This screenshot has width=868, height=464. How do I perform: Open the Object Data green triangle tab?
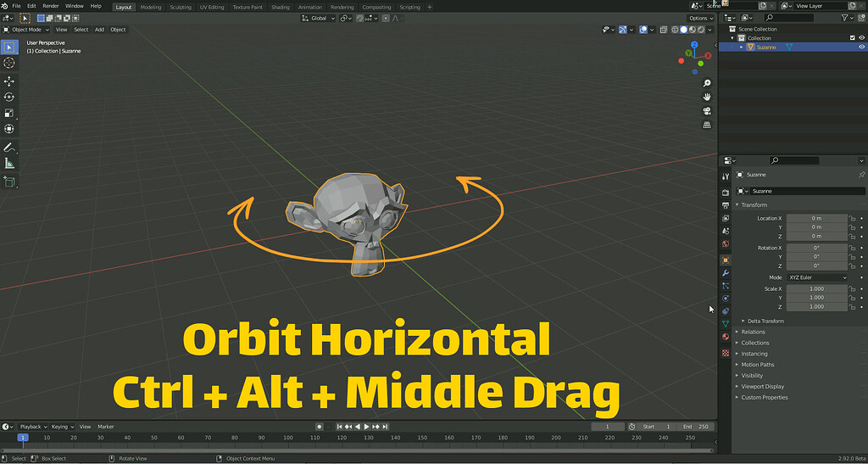(726, 323)
